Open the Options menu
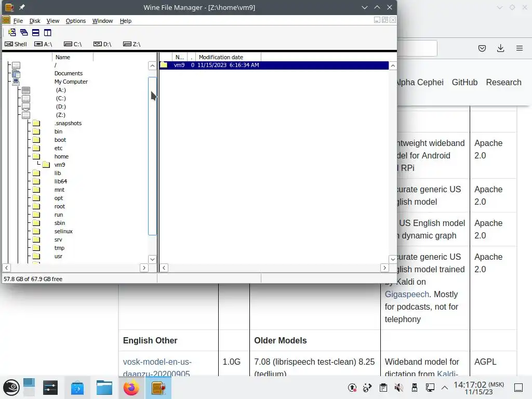 point(76,21)
